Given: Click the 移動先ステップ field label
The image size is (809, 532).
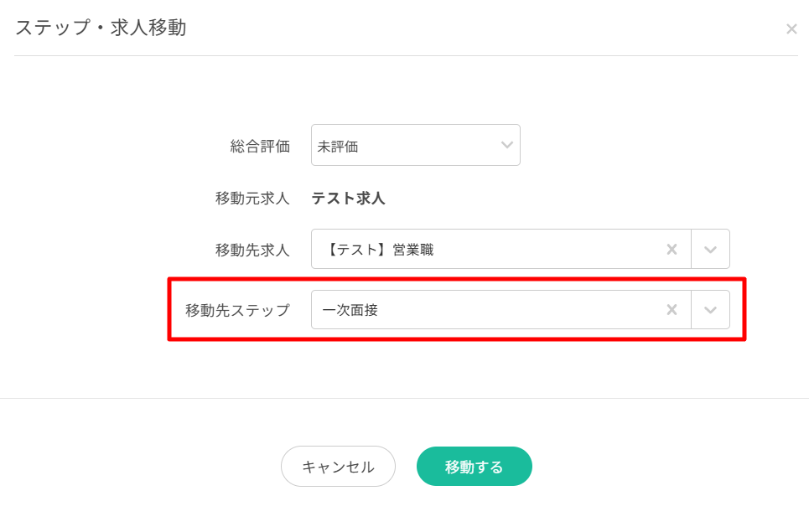Looking at the screenshot, I should click(x=237, y=310).
